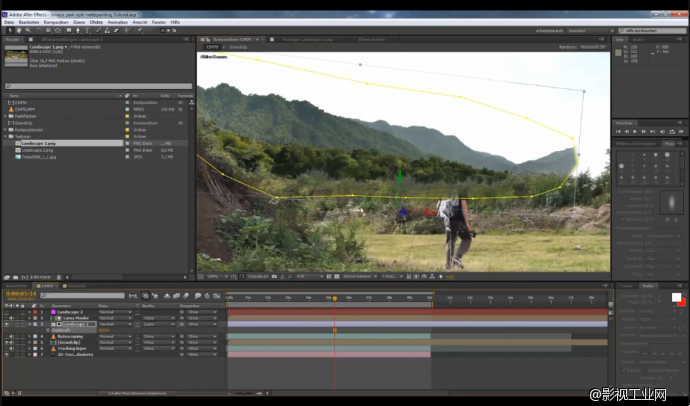Click the Deckkraft stopwatch icon
The image size is (690, 406).
coord(48,330)
